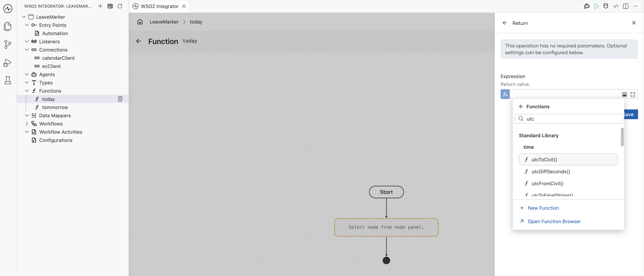Select the WSO2 Integrator editor tab
The height and width of the screenshot is (276, 644).
[159, 6]
